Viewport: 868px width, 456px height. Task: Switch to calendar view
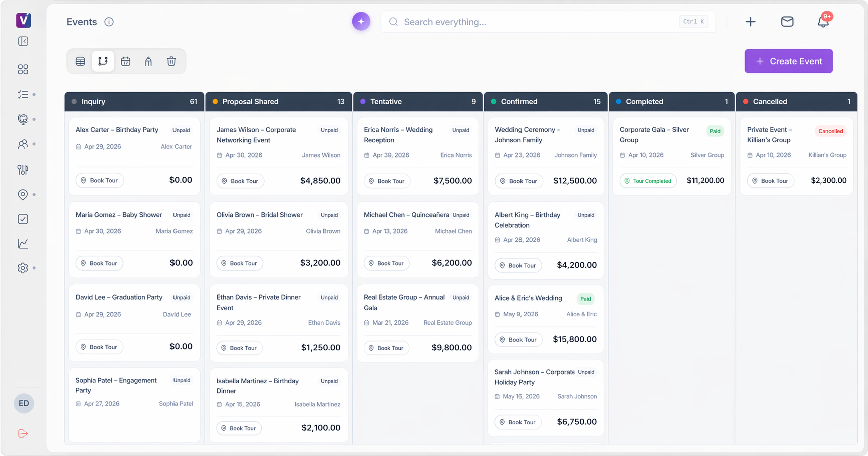(126, 61)
